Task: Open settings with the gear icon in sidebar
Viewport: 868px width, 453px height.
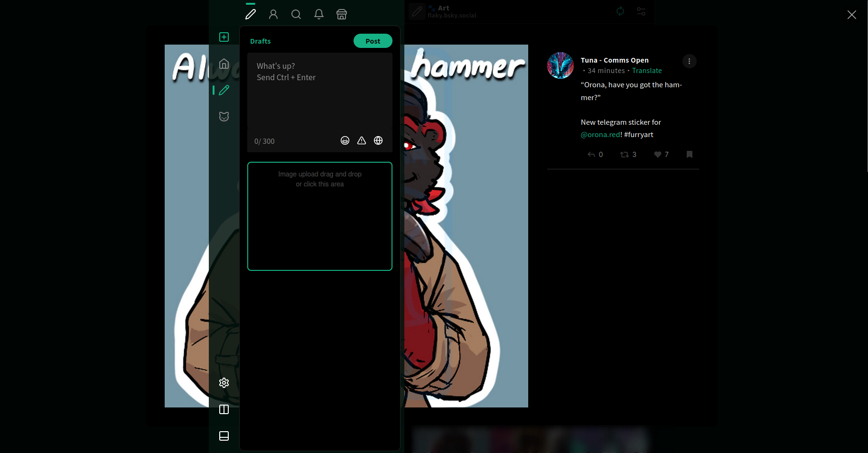Action: (224, 382)
